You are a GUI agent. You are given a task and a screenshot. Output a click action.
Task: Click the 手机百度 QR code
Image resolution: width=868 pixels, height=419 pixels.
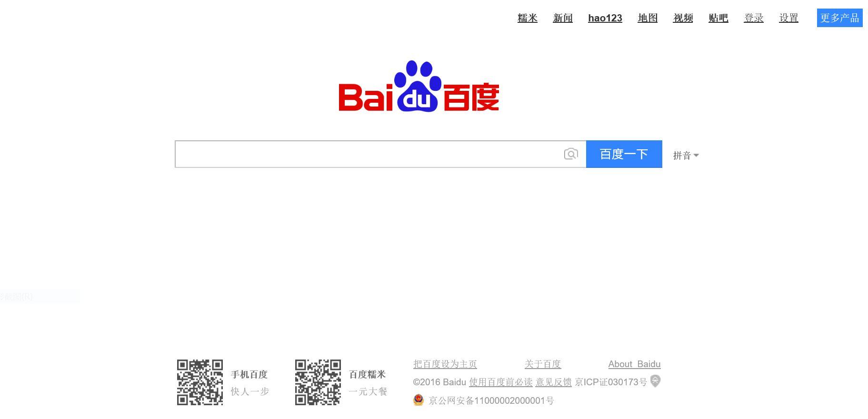200,382
